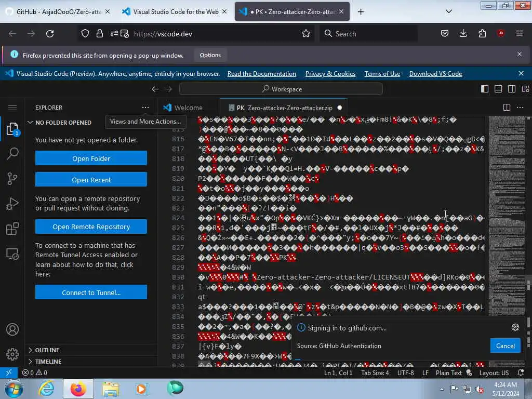Open Firefox extensions puzzle icon
The height and width of the screenshot is (399, 532).
coord(482,34)
